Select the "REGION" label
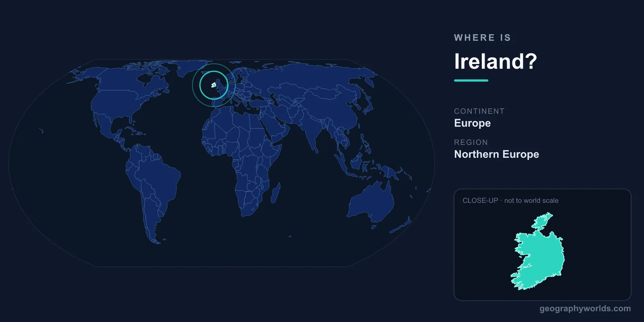Image resolution: width=644 pixels, height=322 pixels. click(x=471, y=142)
